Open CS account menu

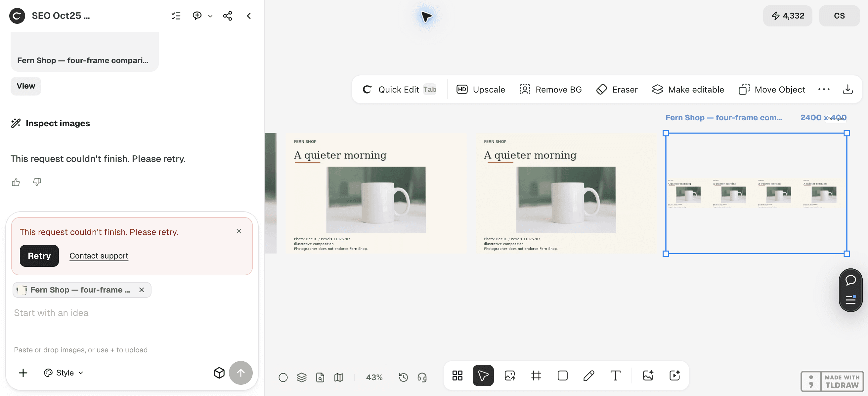839,16
